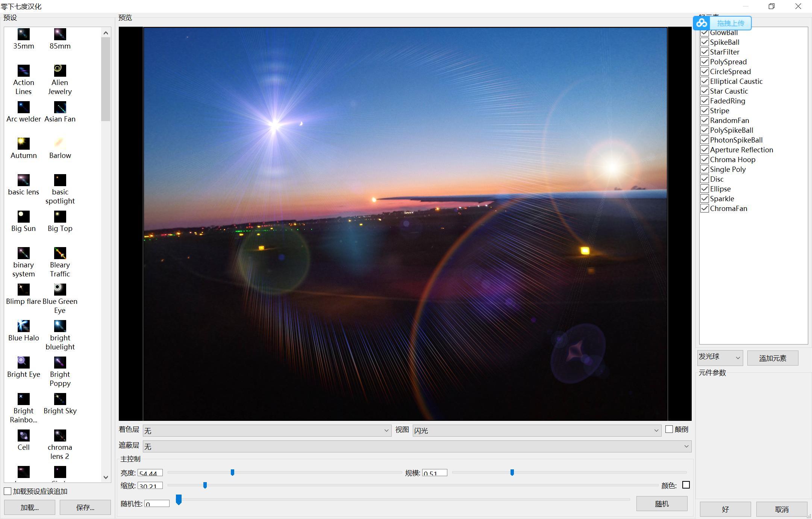Toggle the PolySpread element checkbox
The height and width of the screenshot is (519, 812).
pos(704,62)
